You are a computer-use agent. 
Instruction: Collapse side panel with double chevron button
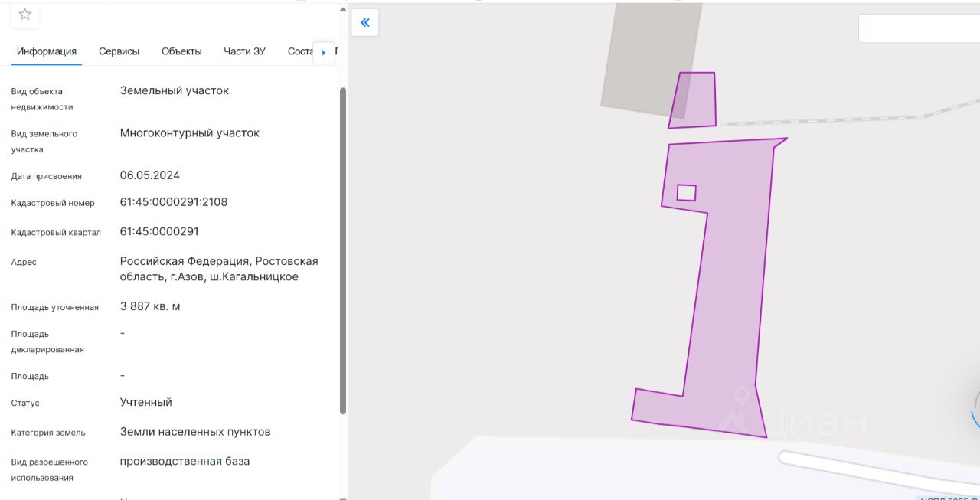[x=365, y=22]
